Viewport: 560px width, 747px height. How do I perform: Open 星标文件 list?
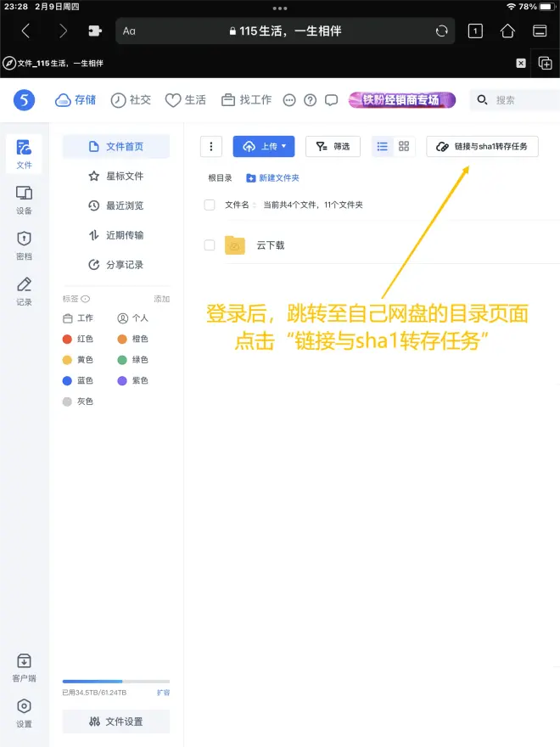coord(116,176)
